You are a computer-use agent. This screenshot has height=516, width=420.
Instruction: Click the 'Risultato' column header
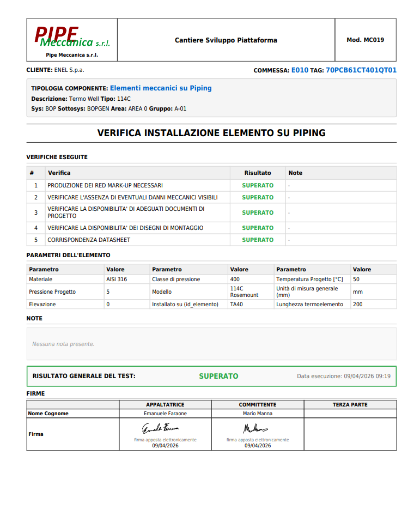click(258, 173)
